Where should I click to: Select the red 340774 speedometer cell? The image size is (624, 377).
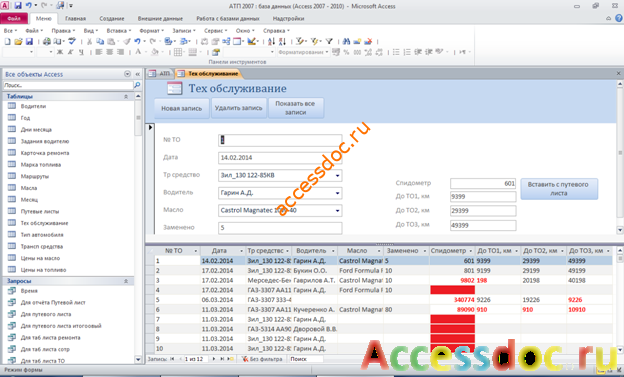452,300
